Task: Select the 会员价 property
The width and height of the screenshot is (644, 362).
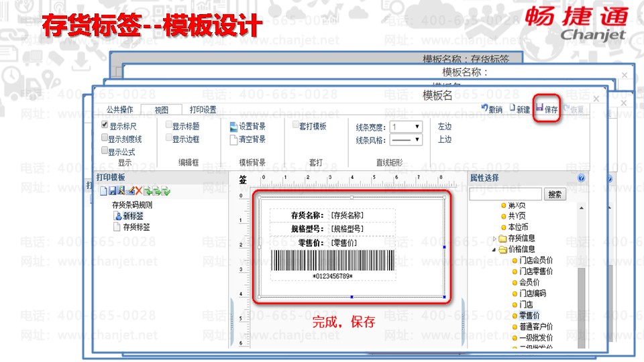Action: [x=529, y=282]
